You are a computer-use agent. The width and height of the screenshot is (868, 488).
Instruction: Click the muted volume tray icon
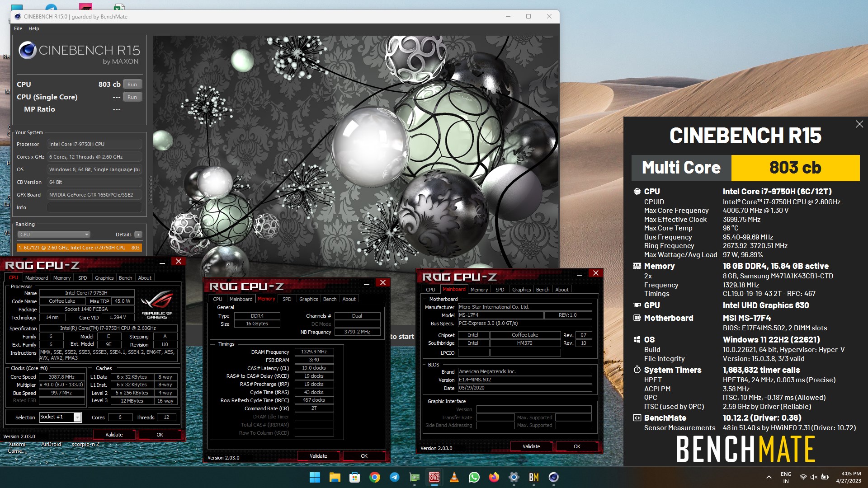814,477
